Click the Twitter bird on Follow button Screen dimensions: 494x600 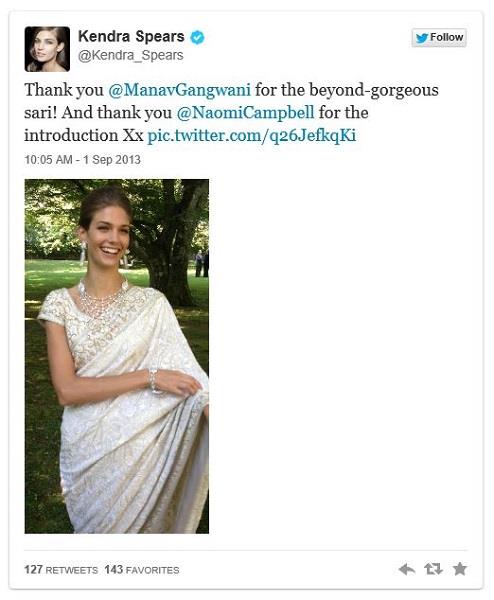pyautogui.click(x=422, y=38)
